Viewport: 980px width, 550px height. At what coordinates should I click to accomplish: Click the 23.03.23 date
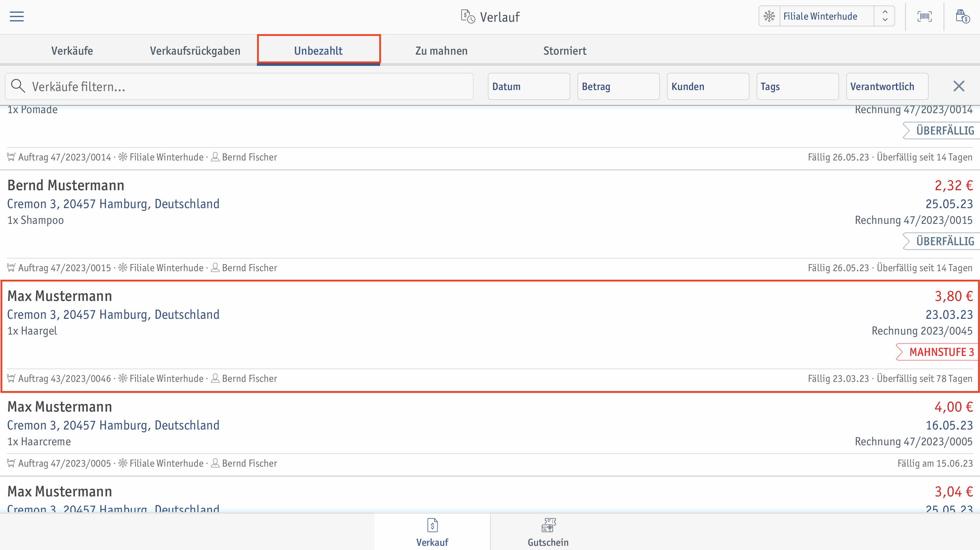(x=949, y=315)
